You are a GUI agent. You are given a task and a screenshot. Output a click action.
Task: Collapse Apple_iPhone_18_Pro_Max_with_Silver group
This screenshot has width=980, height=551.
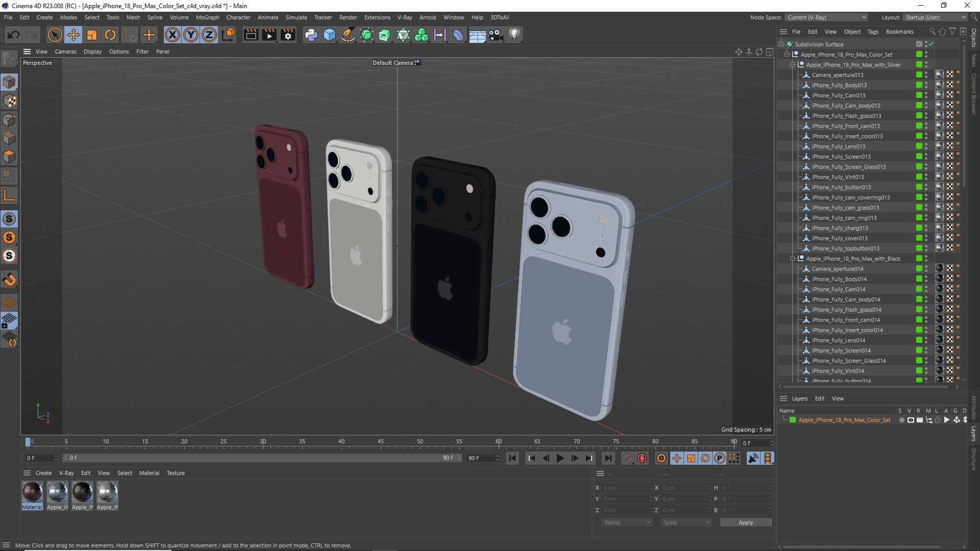click(792, 65)
